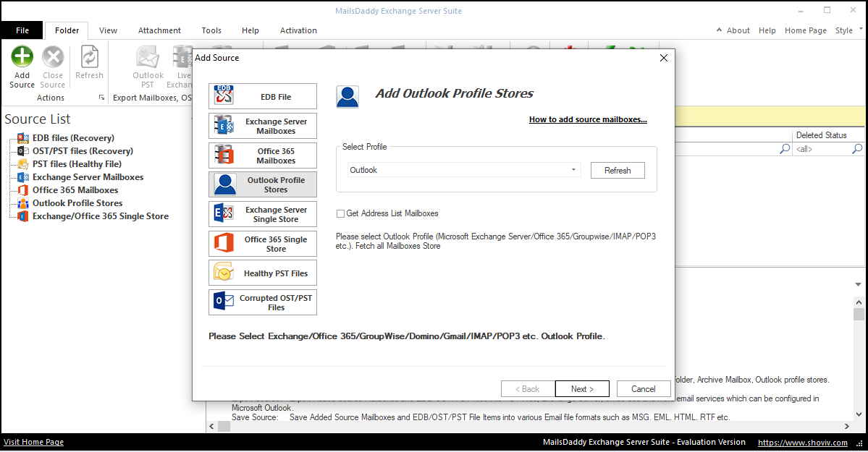The height and width of the screenshot is (452, 868).
Task: Click the Cancel button
Action: click(644, 389)
